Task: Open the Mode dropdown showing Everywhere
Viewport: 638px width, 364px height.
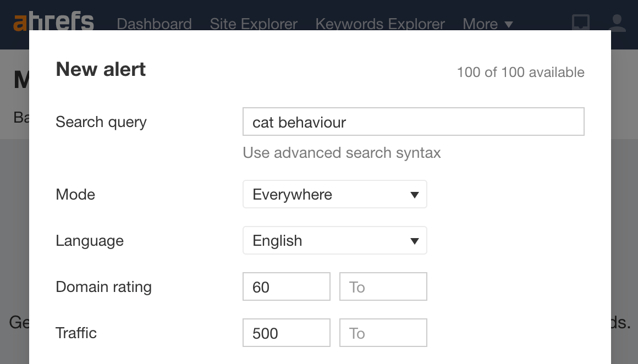Action: [334, 194]
